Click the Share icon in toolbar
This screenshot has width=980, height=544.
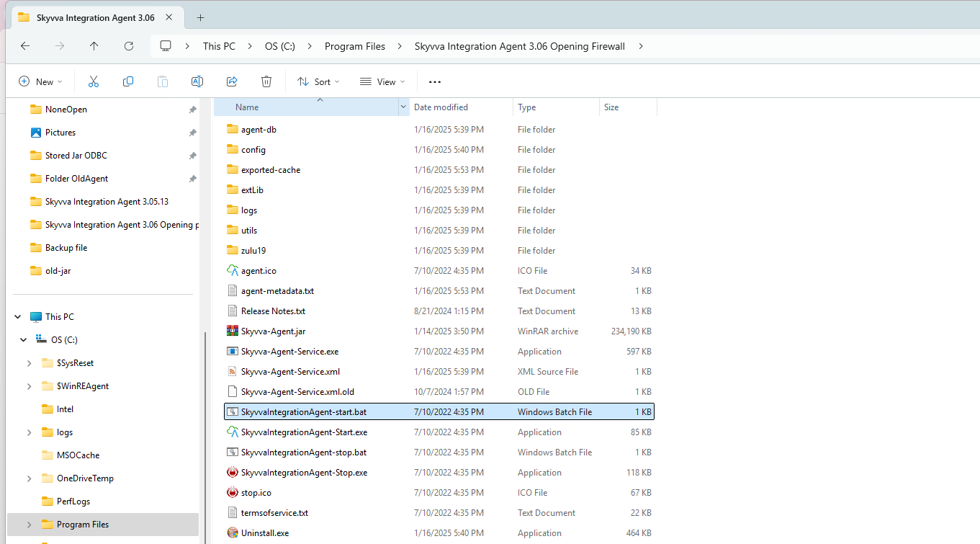232,81
